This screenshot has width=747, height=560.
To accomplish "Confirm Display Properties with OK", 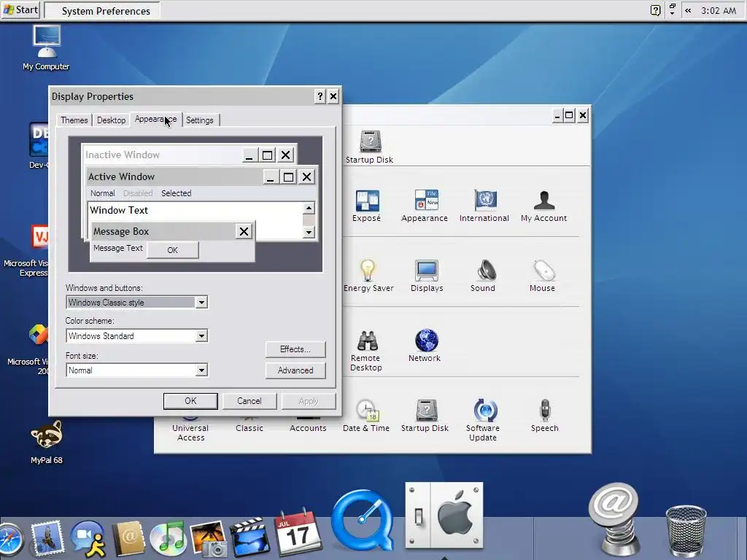I will pyautogui.click(x=190, y=401).
